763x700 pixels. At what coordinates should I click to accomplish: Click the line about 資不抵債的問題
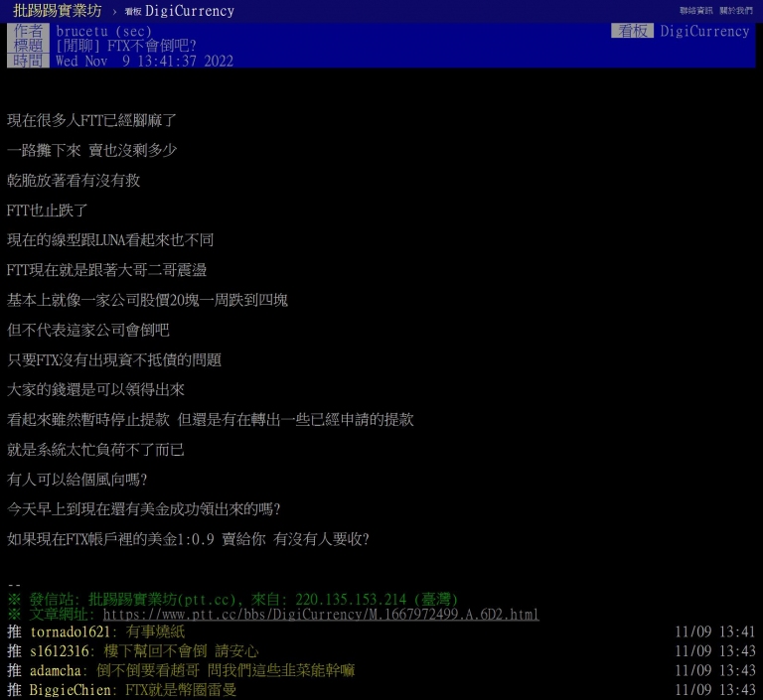[114, 360]
